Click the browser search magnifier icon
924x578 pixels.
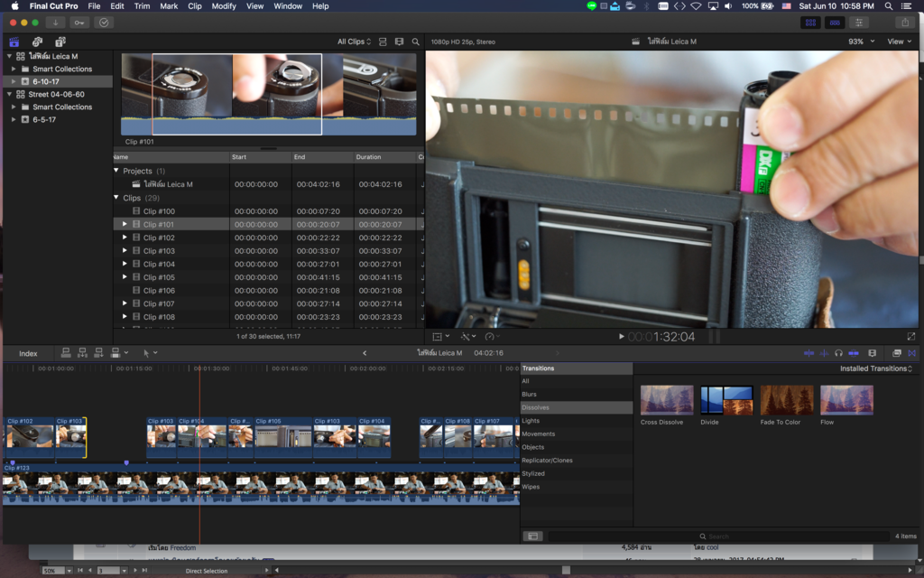[x=416, y=42]
